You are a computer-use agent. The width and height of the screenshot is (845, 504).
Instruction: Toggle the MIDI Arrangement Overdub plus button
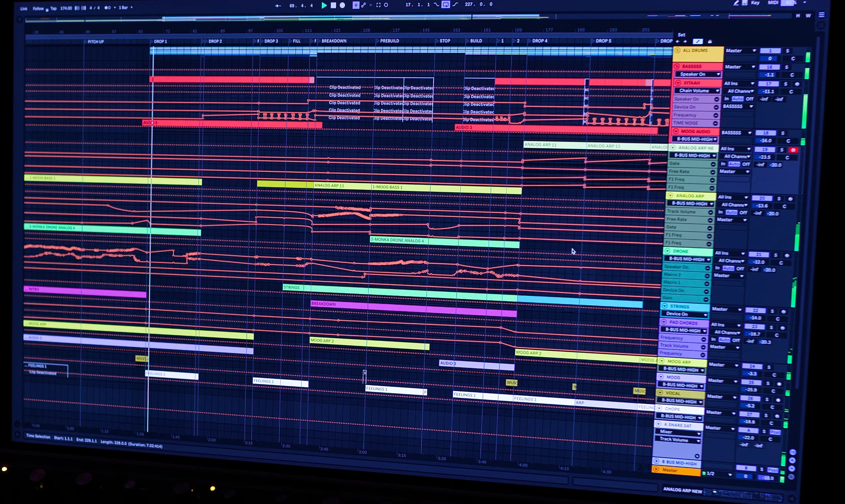[355, 5]
